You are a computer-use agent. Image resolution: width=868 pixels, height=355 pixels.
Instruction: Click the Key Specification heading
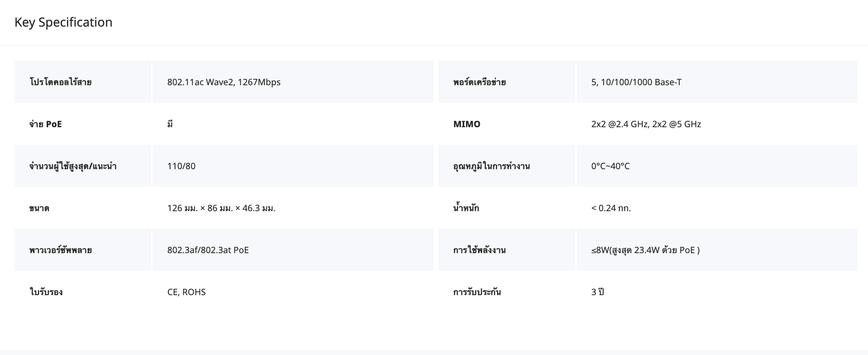(63, 22)
